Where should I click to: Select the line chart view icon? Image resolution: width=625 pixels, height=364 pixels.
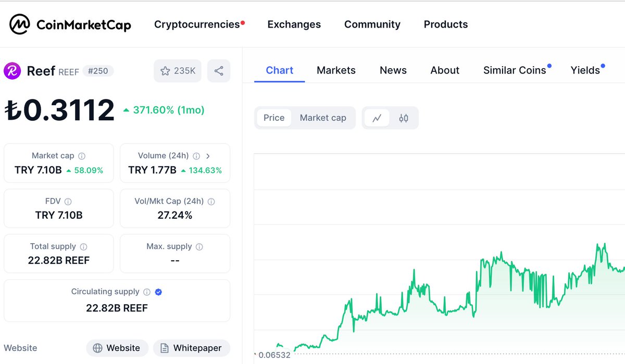pos(378,118)
